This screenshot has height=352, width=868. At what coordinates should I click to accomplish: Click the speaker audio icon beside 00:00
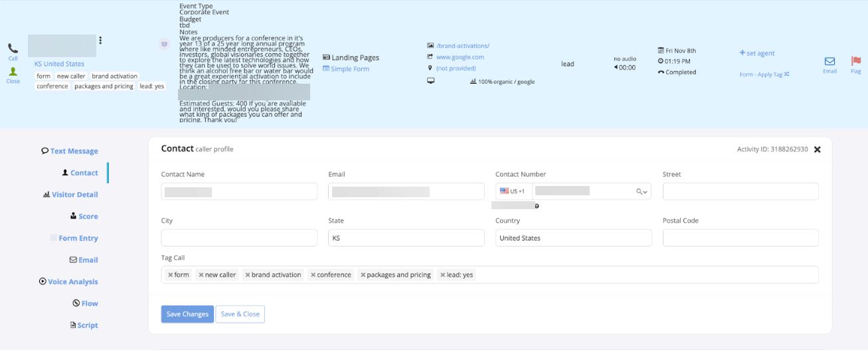pos(616,67)
